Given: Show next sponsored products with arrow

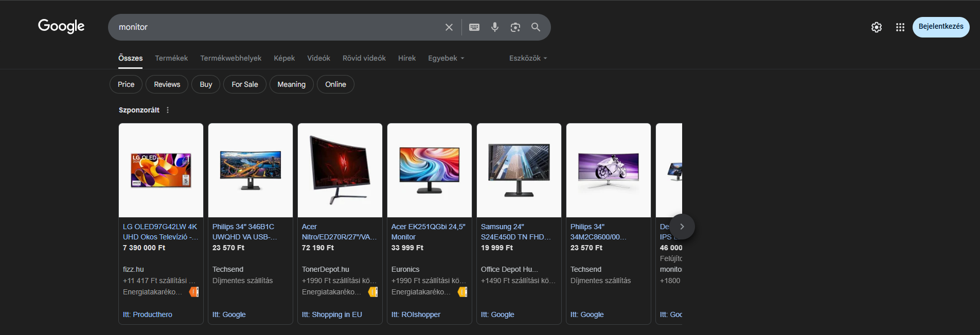Looking at the screenshot, I should (682, 227).
